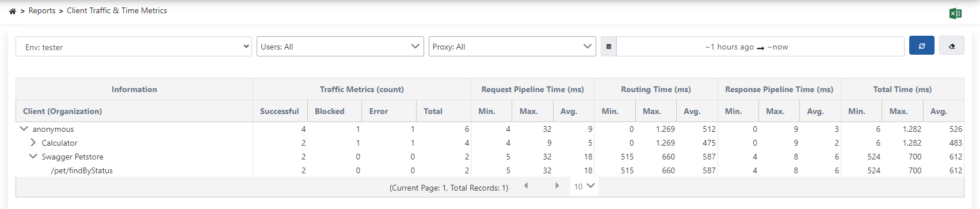
Task: Collapse the anonymous client row
Action: click(x=24, y=129)
